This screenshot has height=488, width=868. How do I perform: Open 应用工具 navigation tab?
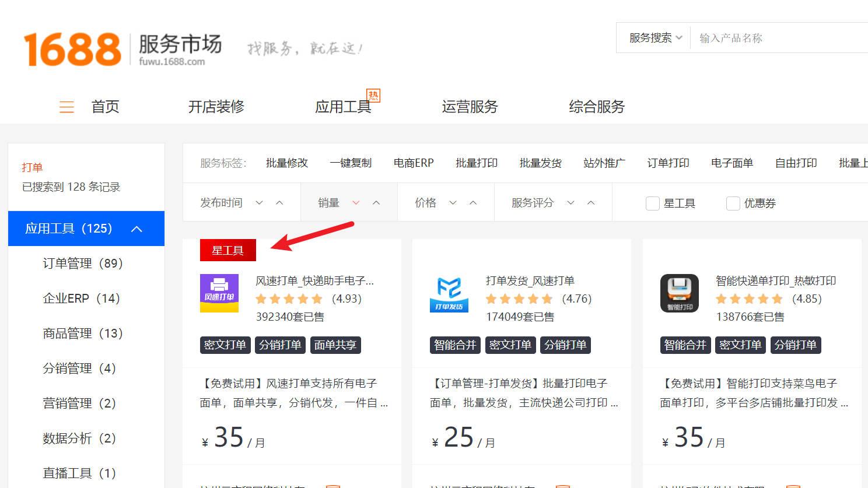pyautogui.click(x=343, y=107)
